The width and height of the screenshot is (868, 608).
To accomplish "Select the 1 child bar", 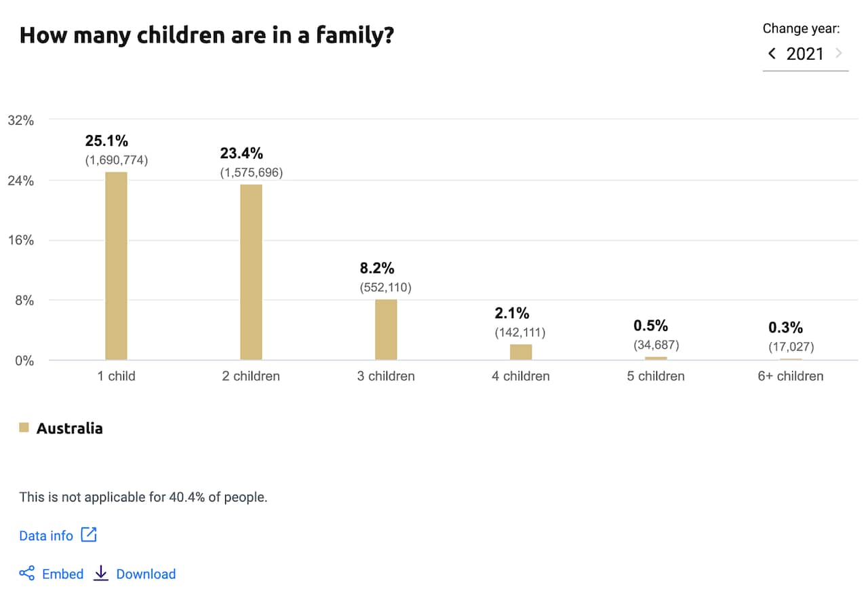I will tap(116, 265).
